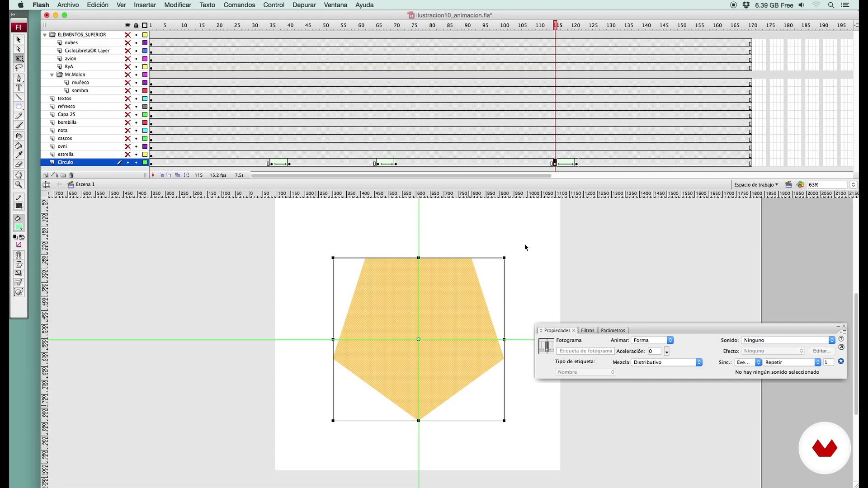The width and height of the screenshot is (868, 488).
Task: Select the Brush tool
Action: point(19,125)
